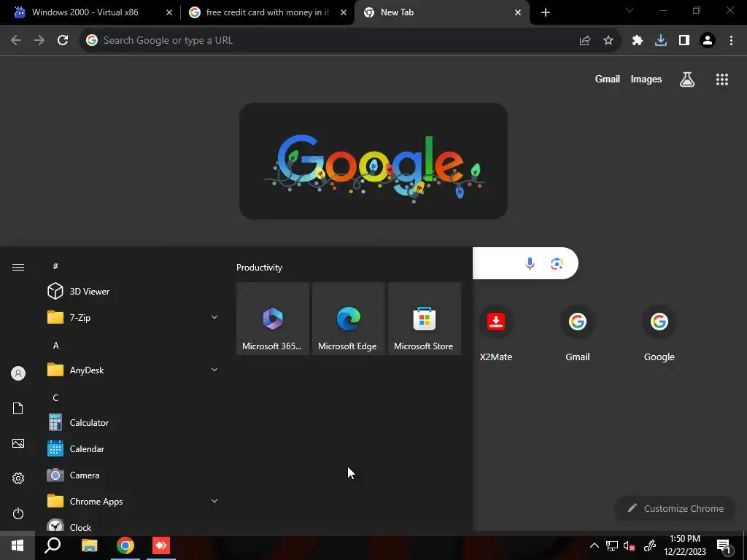Start voice search with the microphone
The width and height of the screenshot is (747, 560).
click(x=530, y=263)
